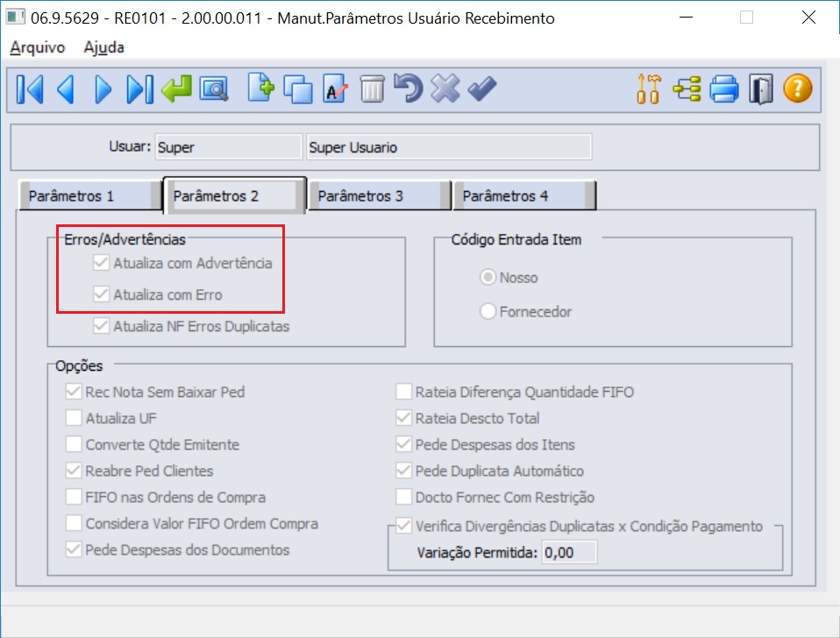Enable Converte Qtde Emitente checkbox

pyautogui.click(x=74, y=444)
